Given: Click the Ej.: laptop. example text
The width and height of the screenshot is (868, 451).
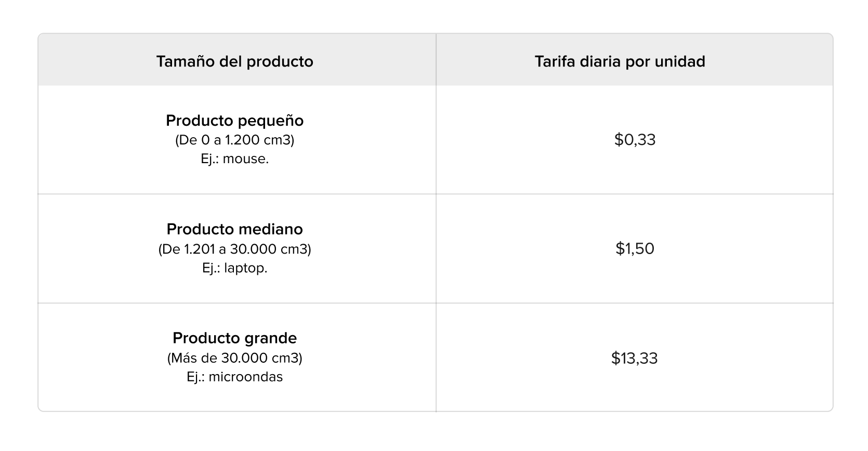Looking at the screenshot, I should [x=235, y=268].
